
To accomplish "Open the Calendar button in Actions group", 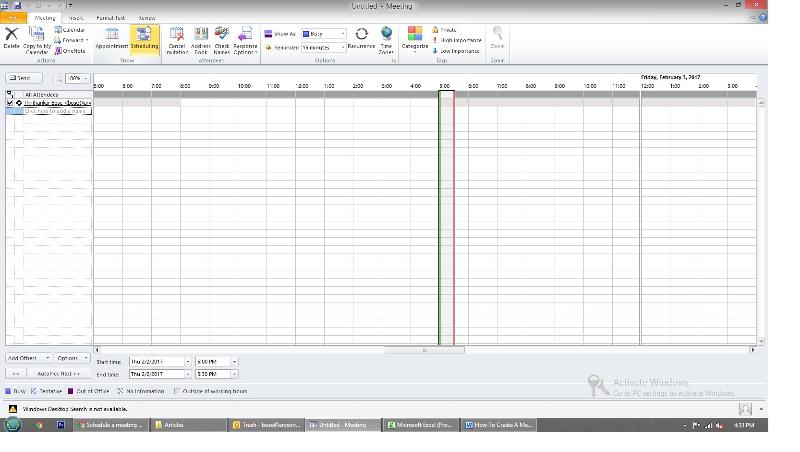I will pos(70,30).
